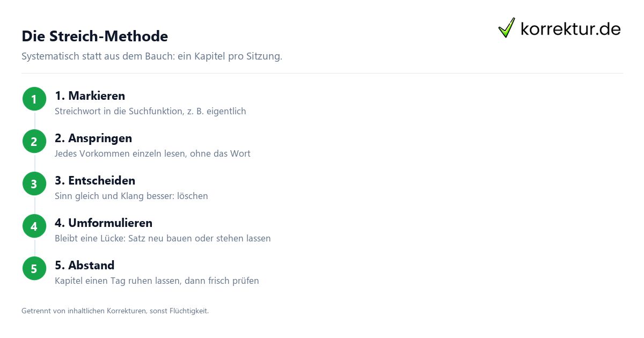Click the green checkmark logo icon
Screen dimensions: 644x338
(x=507, y=28)
